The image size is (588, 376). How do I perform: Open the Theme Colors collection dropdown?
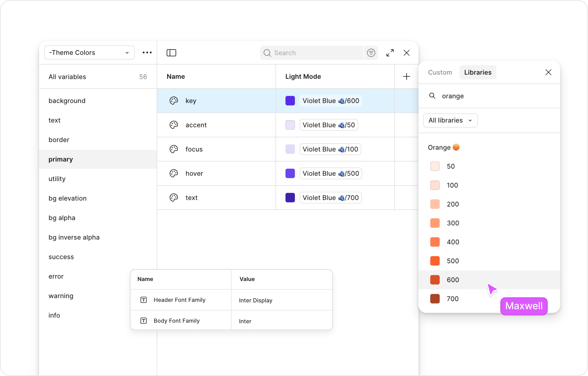coord(89,52)
